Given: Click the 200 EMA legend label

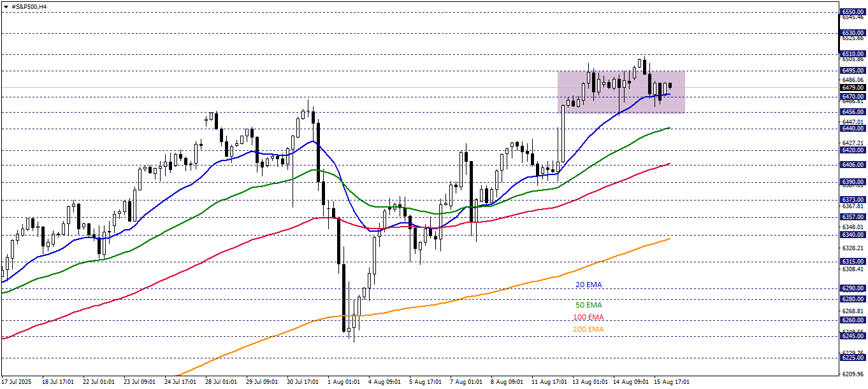Looking at the screenshot, I should [588, 329].
